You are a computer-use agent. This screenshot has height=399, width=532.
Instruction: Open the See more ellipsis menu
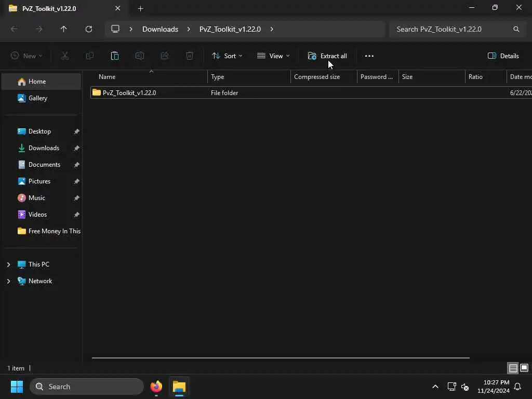[x=369, y=56]
